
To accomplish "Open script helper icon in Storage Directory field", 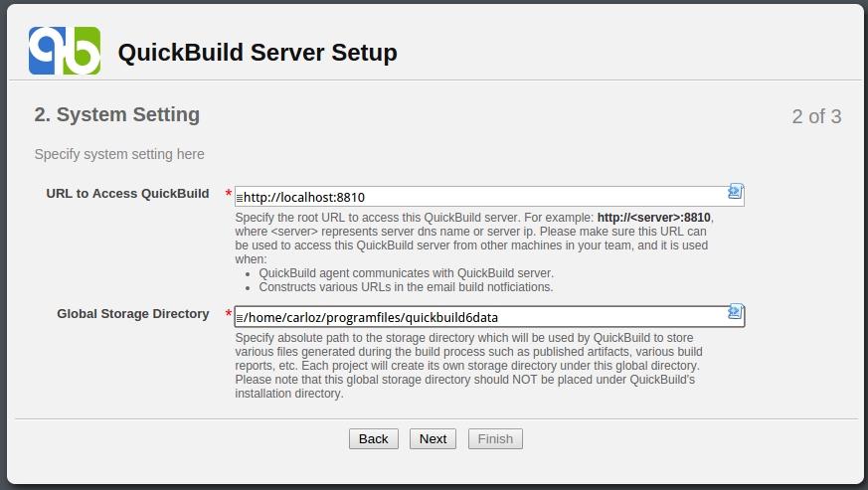I will click(x=735, y=312).
